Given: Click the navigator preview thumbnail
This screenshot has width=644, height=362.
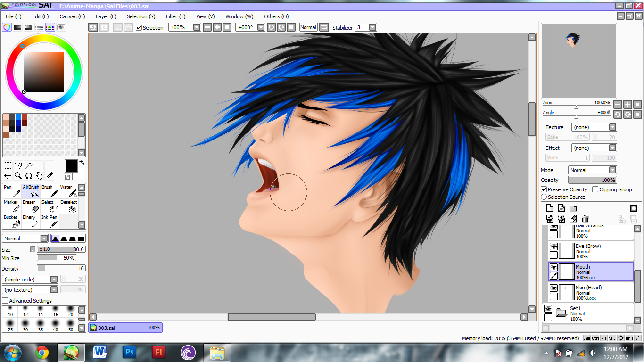Looking at the screenshot, I should click(579, 60).
